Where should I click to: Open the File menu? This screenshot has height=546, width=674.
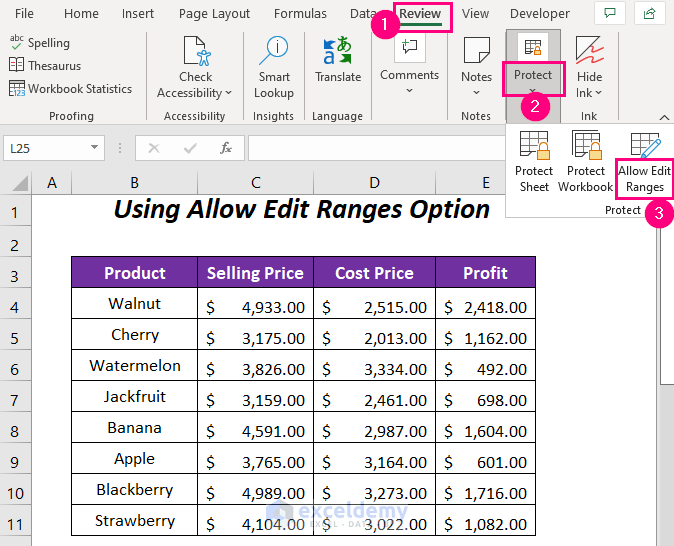(24, 14)
